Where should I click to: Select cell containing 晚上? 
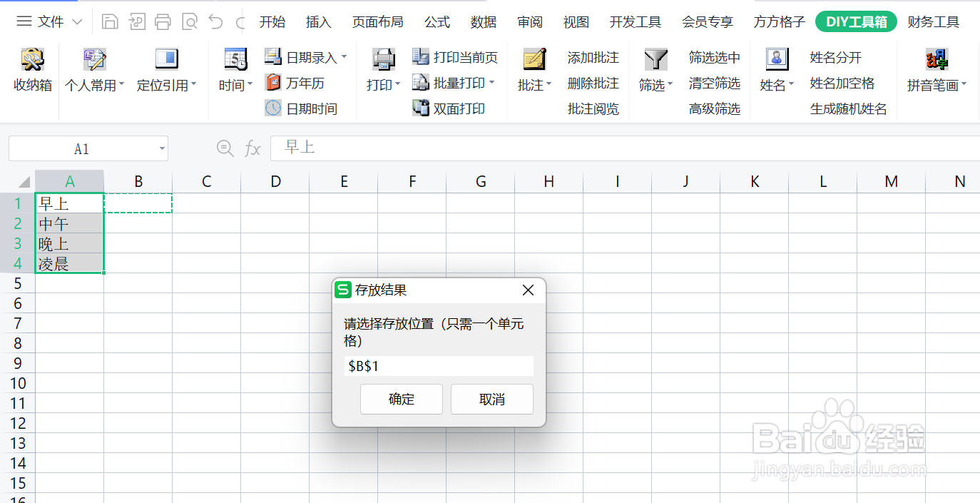click(69, 243)
